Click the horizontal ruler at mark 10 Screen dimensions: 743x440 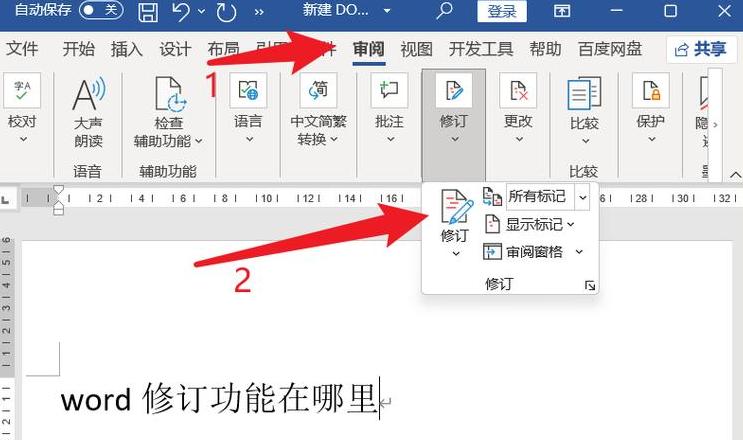266,198
